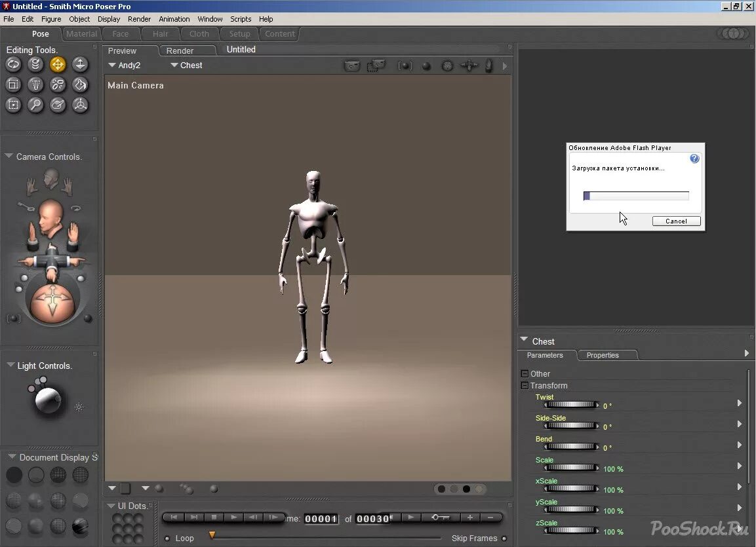Collapse the Camera Controls panel
Screen dimensions: 756x547
tap(9, 156)
